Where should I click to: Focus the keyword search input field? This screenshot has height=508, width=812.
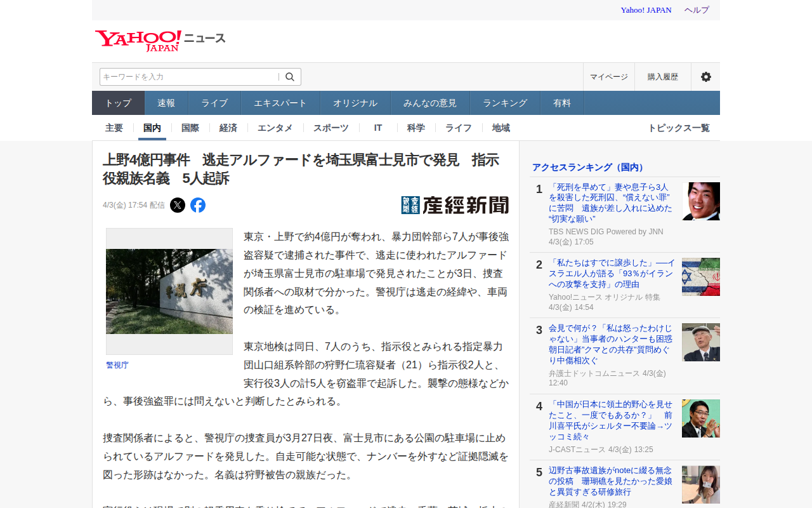pos(189,77)
